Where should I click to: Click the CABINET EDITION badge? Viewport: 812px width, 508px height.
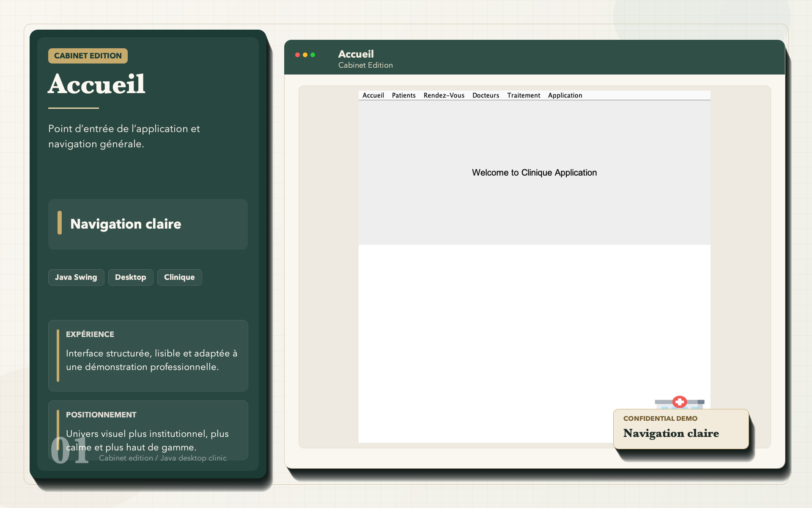point(88,56)
